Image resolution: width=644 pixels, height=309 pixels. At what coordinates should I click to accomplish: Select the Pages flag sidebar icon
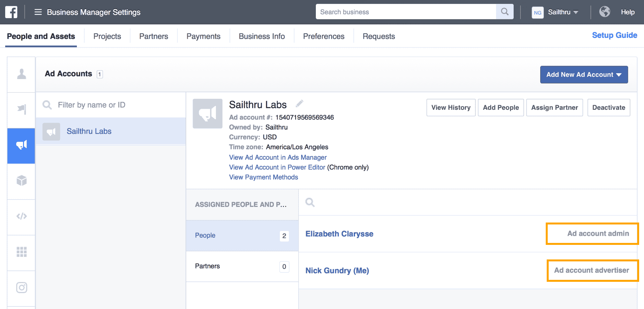coord(21,109)
